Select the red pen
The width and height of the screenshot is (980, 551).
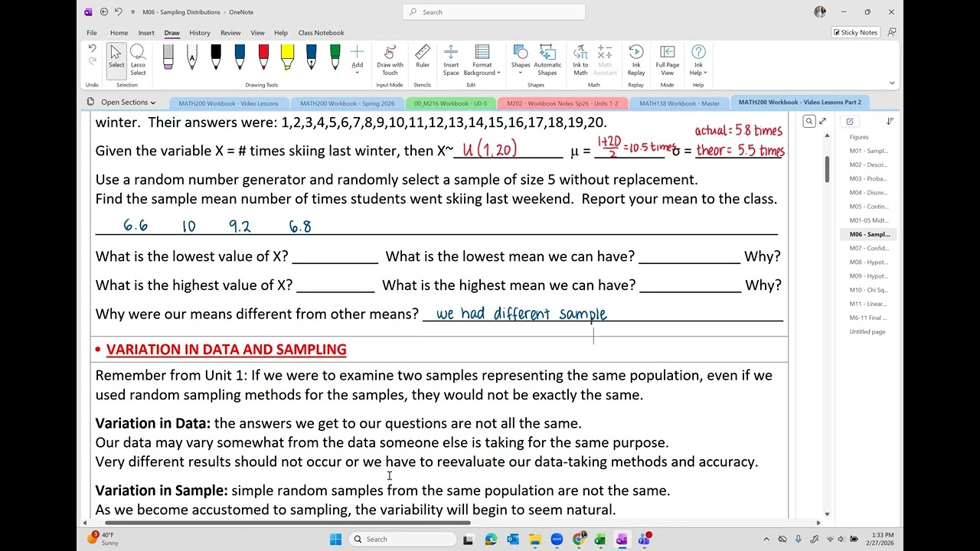tap(263, 58)
